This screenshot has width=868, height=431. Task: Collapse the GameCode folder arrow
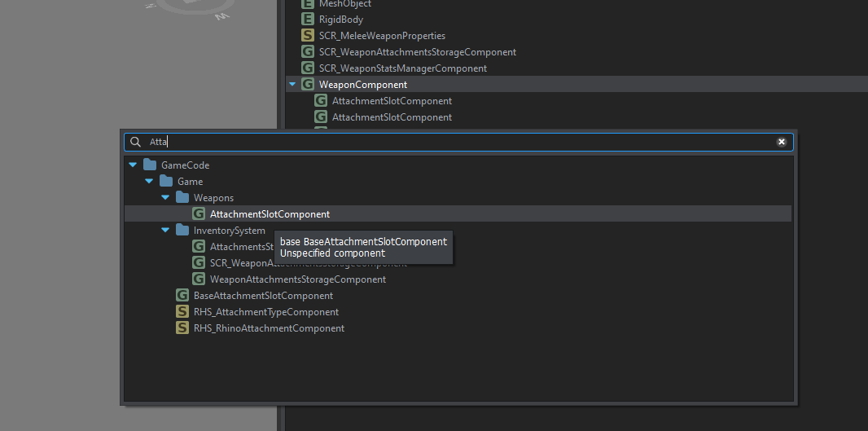[133, 165]
